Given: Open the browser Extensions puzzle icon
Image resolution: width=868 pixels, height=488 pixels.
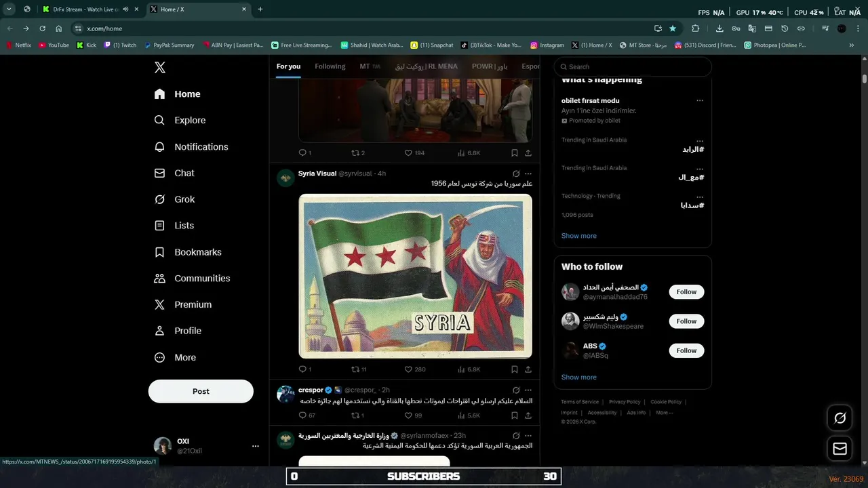Looking at the screenshot, I should 695,28.
